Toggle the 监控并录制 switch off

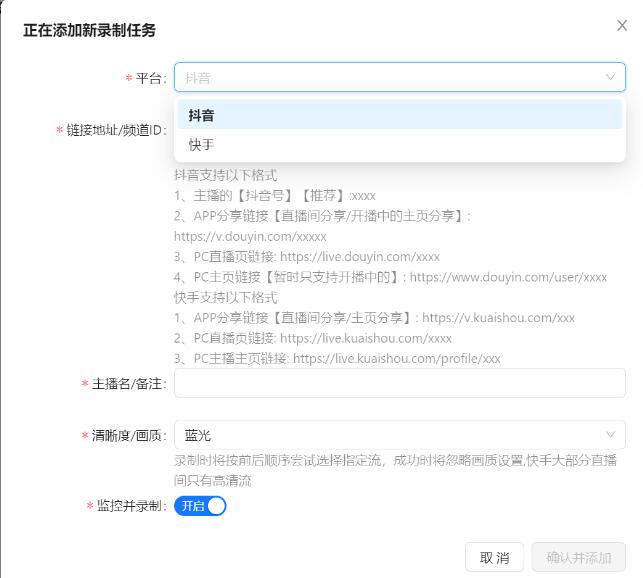[200, 506]
